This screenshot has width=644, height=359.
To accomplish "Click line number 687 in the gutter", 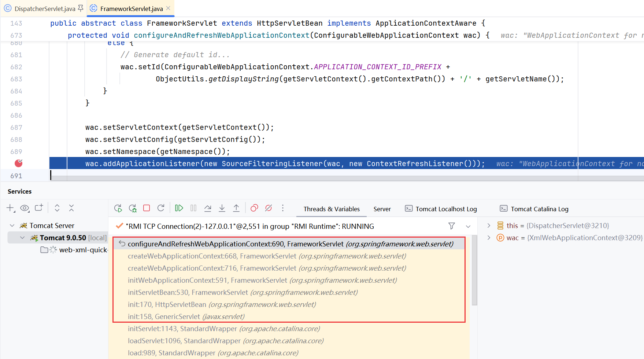I will pyautogui.click(x=16, y=127).
